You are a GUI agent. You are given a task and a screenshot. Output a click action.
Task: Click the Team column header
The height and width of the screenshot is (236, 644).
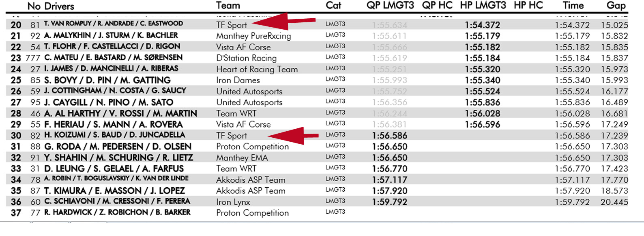click(228, 6)
